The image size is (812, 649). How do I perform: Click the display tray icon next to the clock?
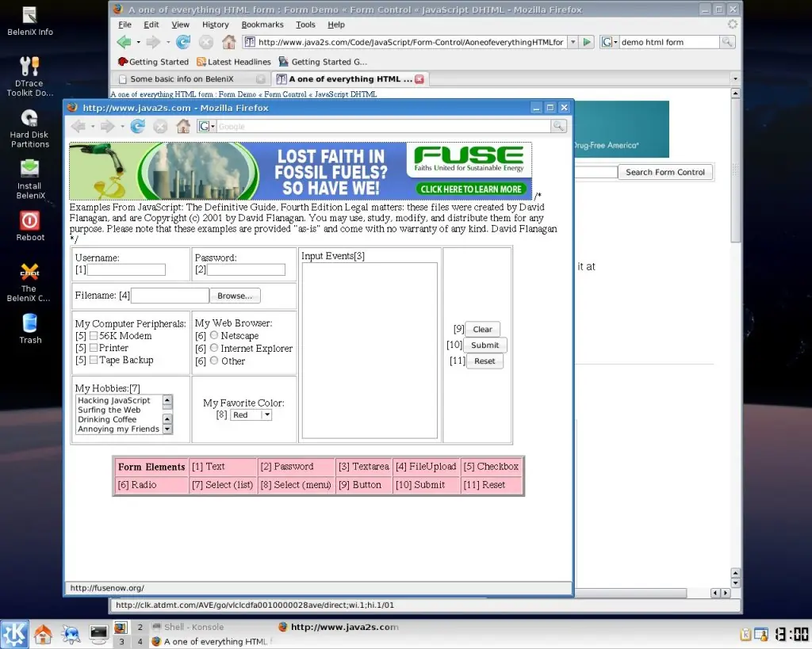click(x=761, y=634)
